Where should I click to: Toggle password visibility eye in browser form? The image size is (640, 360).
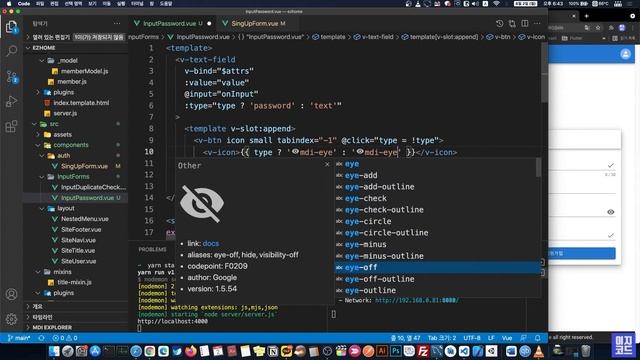click(611, 212)
